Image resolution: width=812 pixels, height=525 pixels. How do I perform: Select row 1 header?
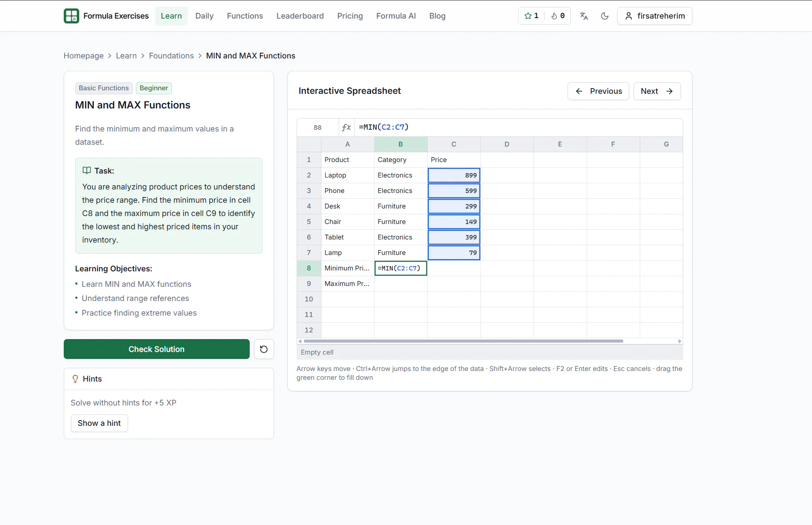tap(309, 160)
